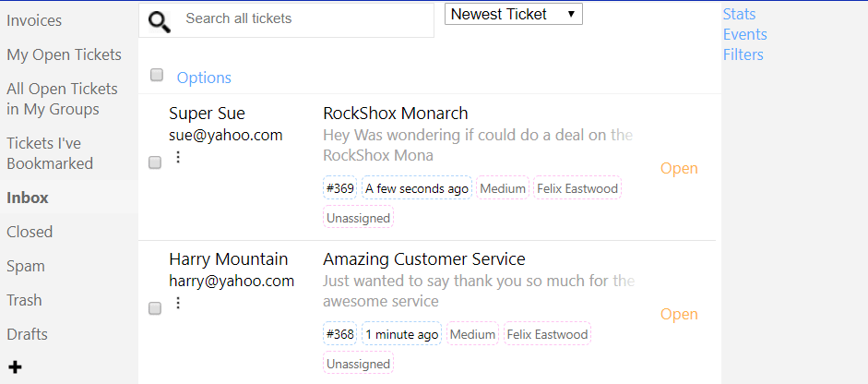The height and width of the screenshot is (384, 868).
Task: Open the Spam folder
Action: [x=26, y=266]
